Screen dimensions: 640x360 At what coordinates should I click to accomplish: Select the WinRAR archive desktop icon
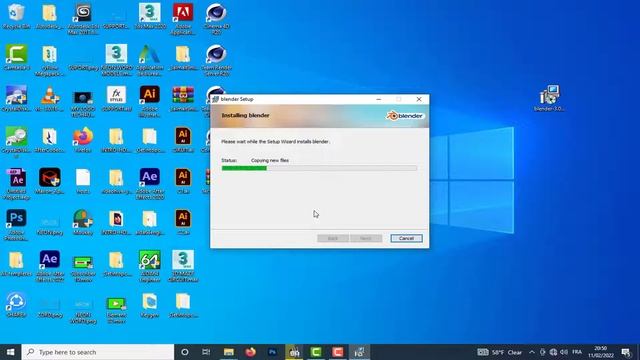[x=183, y=99]
